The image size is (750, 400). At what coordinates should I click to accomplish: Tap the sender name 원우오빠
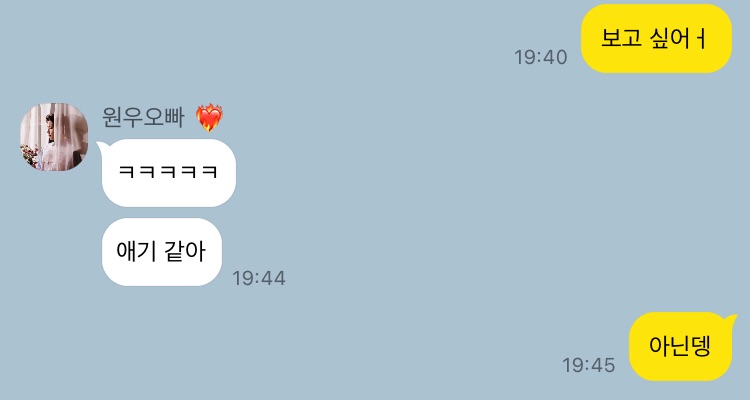point(143,117)
